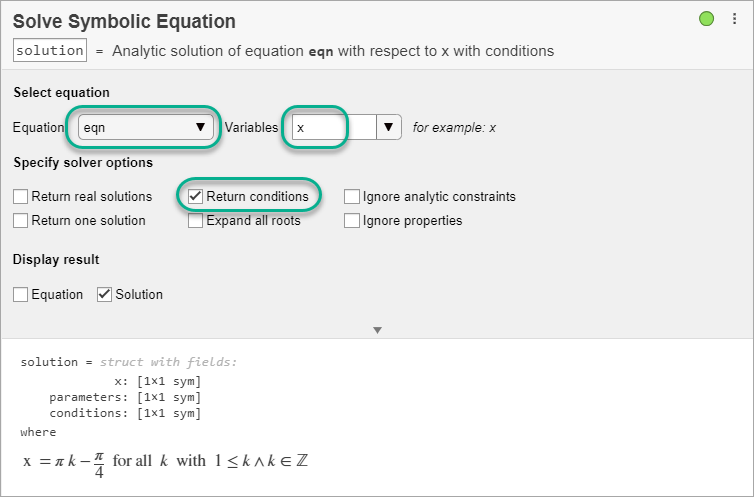Click the Variables input field with x

332,128
